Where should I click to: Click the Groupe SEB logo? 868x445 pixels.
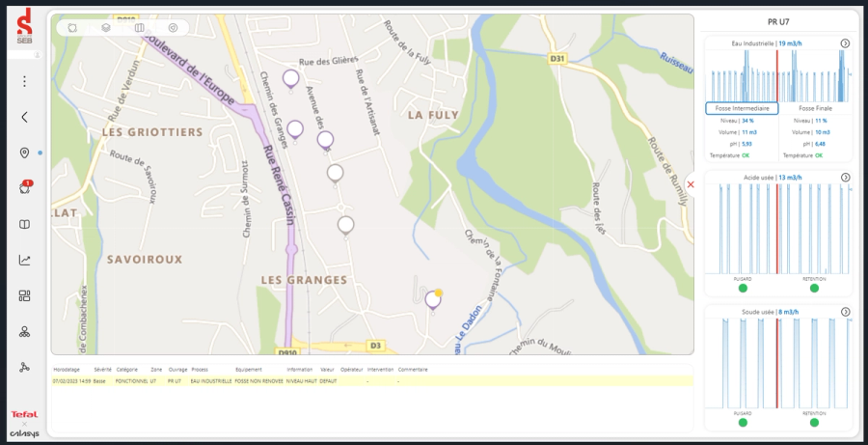point(24,26)
